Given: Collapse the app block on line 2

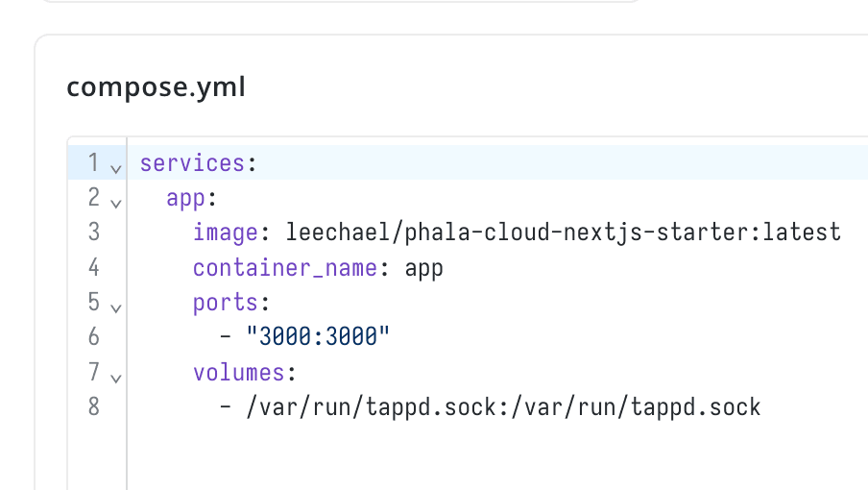Looking at the screenshot, I should point(115,203).
